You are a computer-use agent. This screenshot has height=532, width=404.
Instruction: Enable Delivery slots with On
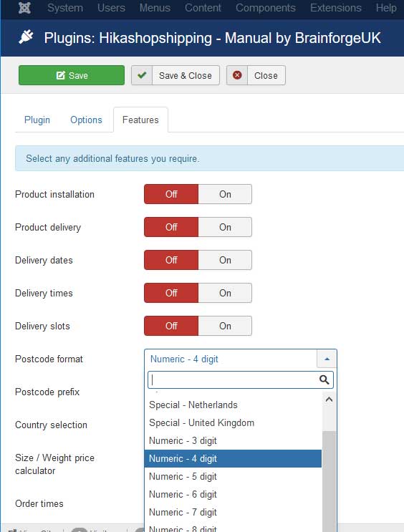(225, 326)
